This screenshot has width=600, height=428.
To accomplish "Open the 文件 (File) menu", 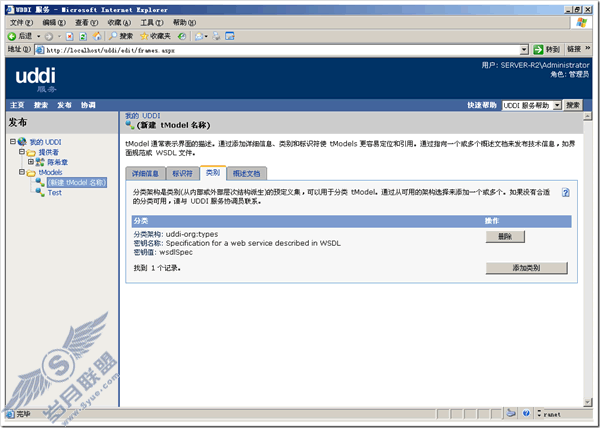I will tap(21, 23).
